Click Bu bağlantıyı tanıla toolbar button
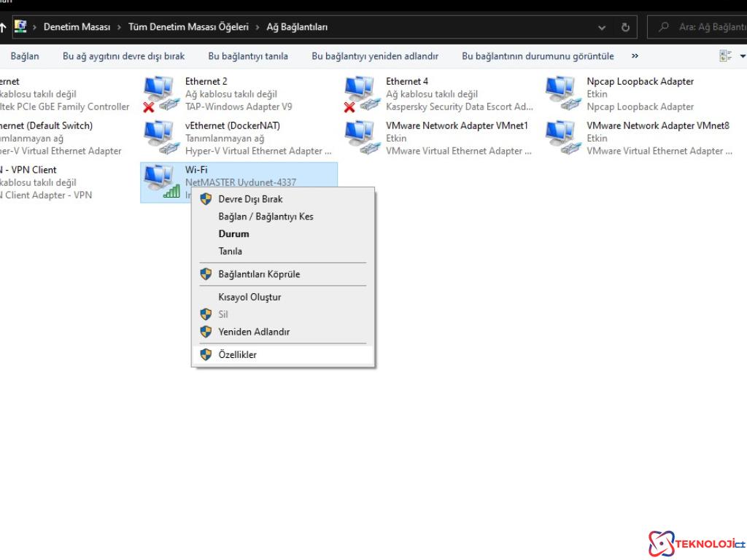 248,56
